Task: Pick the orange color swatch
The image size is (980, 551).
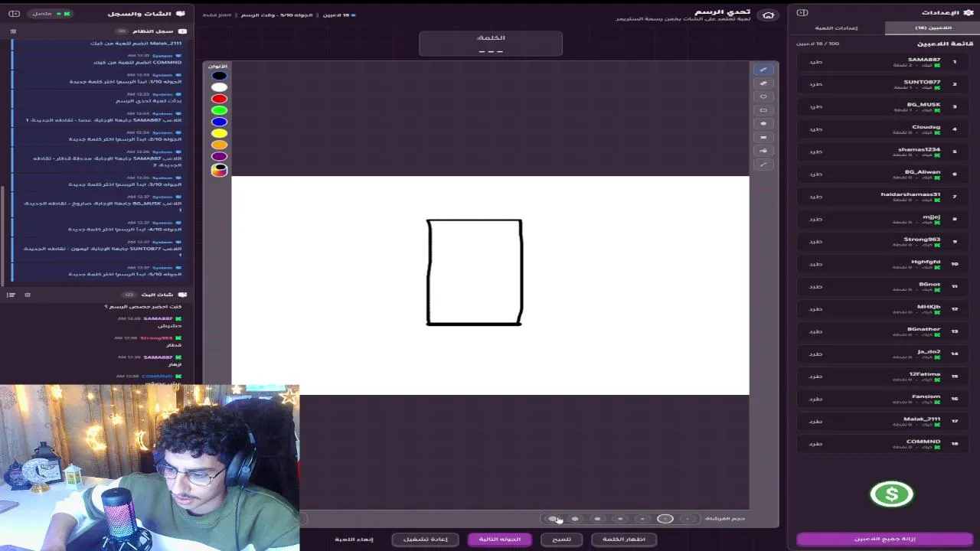Action: [219, 145]
